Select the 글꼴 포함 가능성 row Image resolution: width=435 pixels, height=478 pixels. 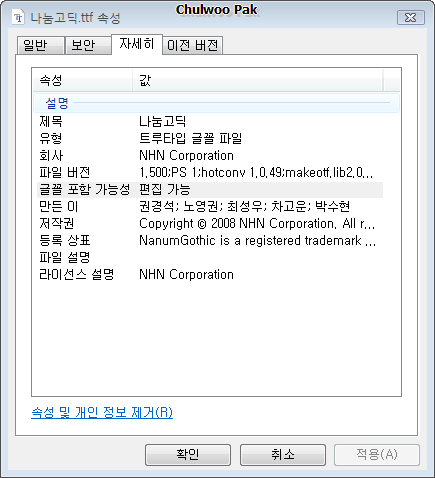coord(210,189)
